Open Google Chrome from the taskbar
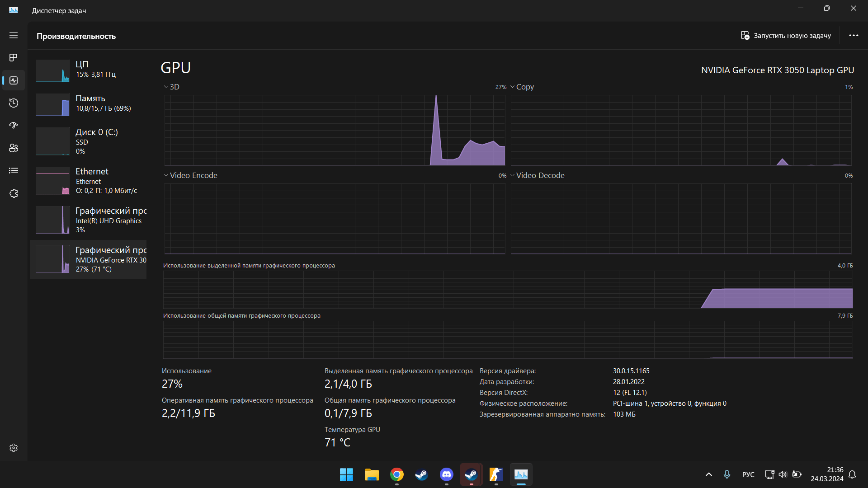 click(397, 474)
